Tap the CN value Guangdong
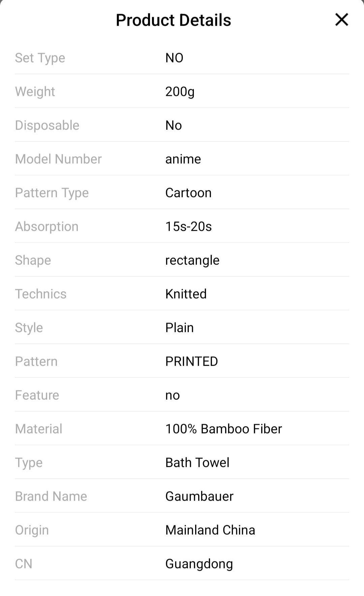Image resolution: width=364 pixels, height=596 pixels. point(199,564)
